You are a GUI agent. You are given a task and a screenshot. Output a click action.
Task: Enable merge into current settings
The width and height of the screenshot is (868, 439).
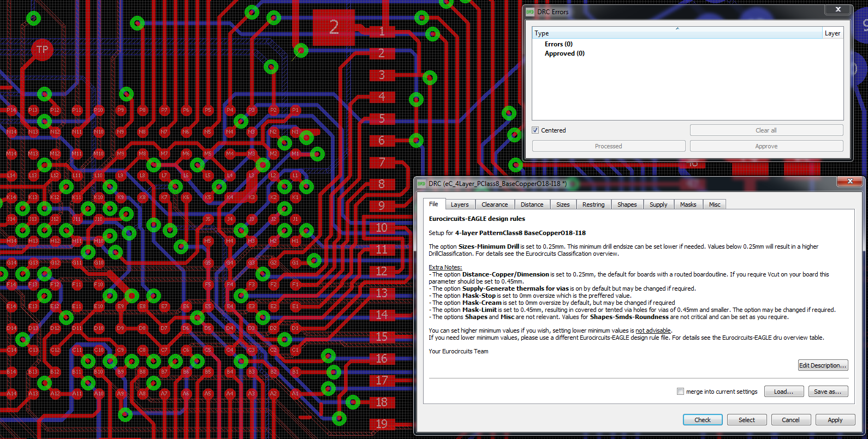(680, 392)
